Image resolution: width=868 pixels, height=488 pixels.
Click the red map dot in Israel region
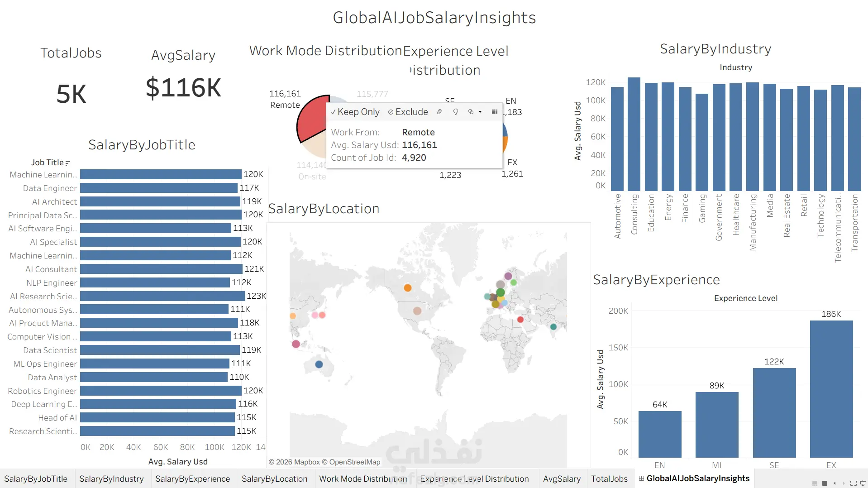pyautogui.click(x=520, y=320)
